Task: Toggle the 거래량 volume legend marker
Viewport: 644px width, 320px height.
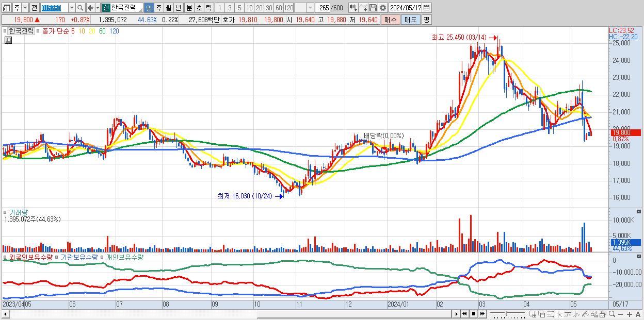Action: pyautogui.click(x=6, y=212)
